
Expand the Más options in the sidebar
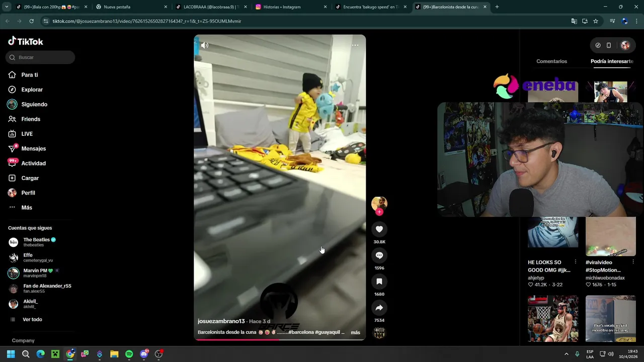click(20, 208)
